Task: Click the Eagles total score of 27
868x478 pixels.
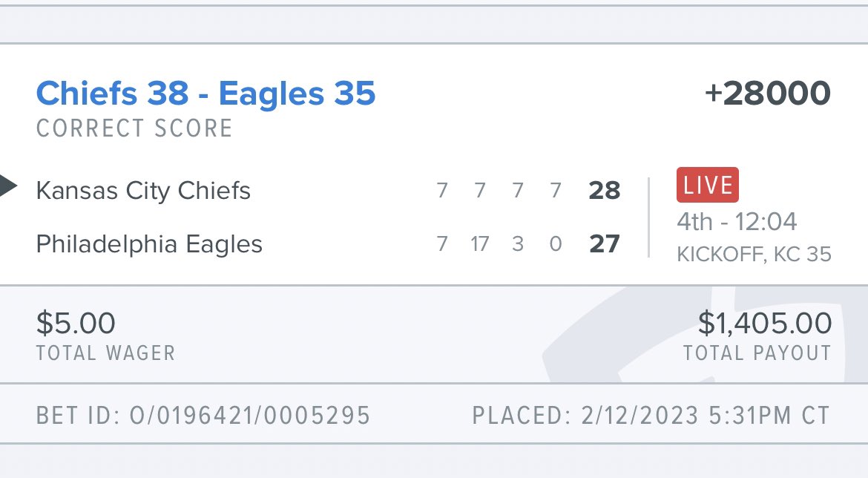Action: (x=604, y=243)
